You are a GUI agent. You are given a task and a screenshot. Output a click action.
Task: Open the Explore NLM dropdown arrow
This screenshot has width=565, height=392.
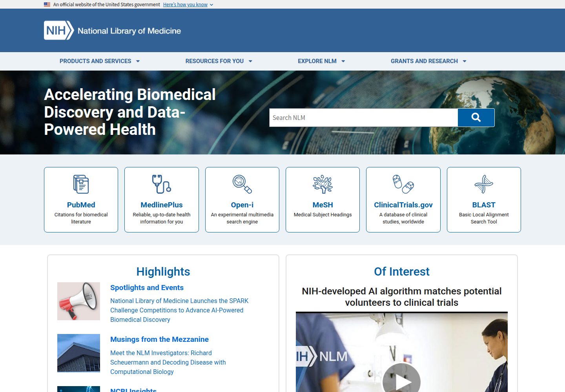[x=343, y=61]
